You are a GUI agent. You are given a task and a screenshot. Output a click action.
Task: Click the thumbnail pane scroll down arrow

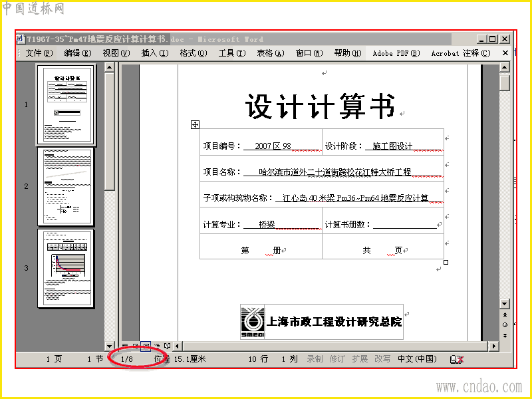click(x=109, y=346)
